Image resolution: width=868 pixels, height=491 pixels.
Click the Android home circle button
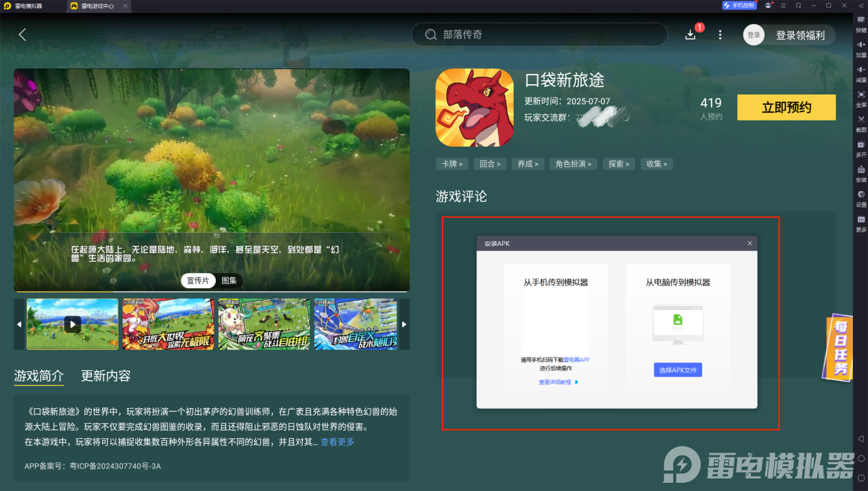click(x=861, y=457)
